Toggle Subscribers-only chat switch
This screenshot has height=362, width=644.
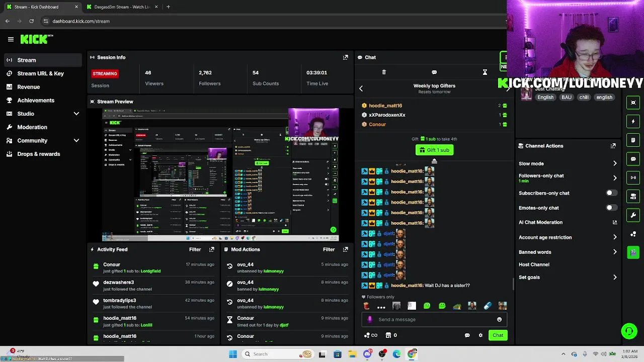click(x=611, y=193)
